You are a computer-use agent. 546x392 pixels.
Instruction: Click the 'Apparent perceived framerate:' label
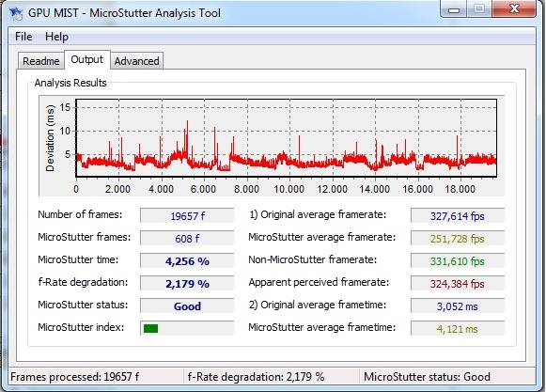click(x=319, y=282)
